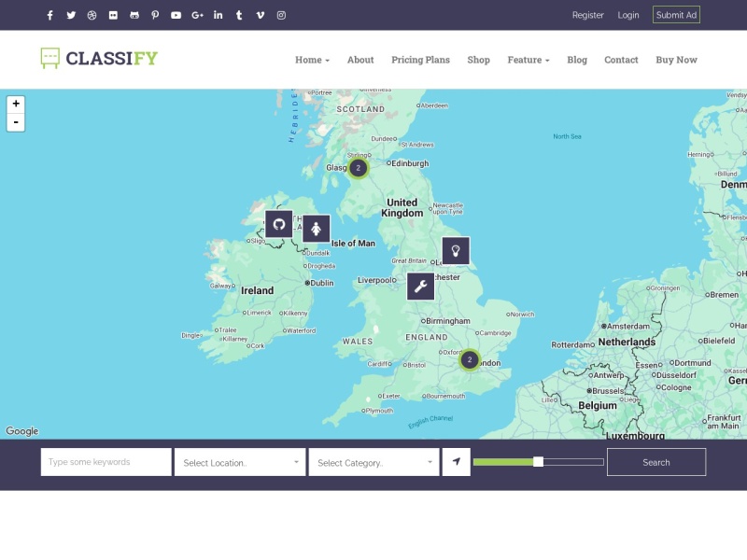Focus the keywords input field
Image resolution: width=747 pixels, height=560 pixels.
(x=106, y=462)
